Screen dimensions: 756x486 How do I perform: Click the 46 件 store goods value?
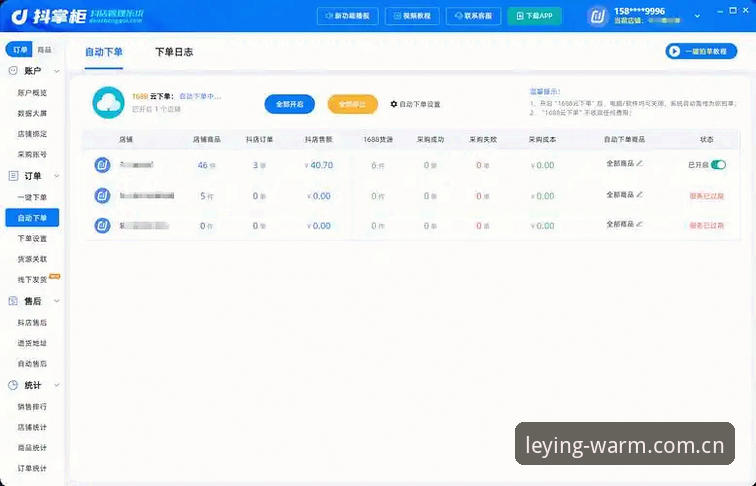[206, 165]
